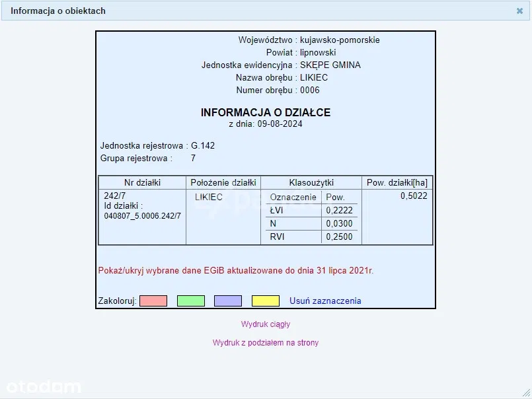Click the Jednostka rejestrowa value G.142

pyautogui.click(x=203, y=145)
